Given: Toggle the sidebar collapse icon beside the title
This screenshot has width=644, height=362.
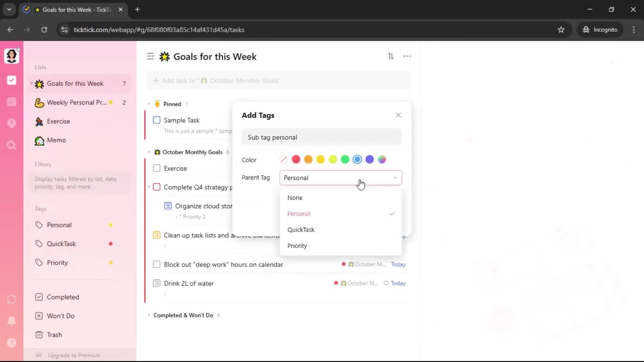Looking at the screenshot, I should [x=150, y=56].
